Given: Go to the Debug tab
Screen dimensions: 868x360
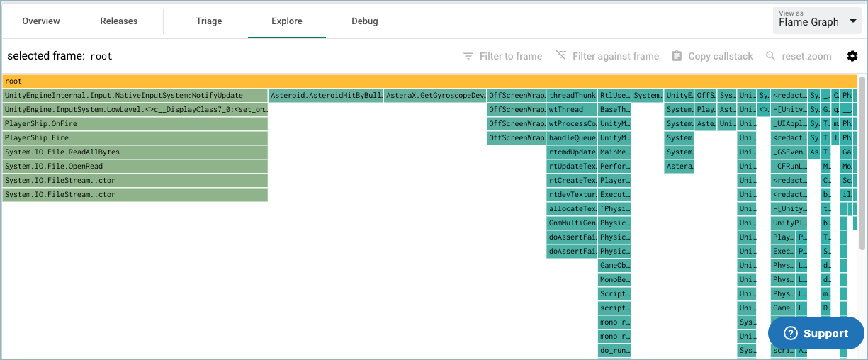Looking at the screenshot, I should [364, 21].
